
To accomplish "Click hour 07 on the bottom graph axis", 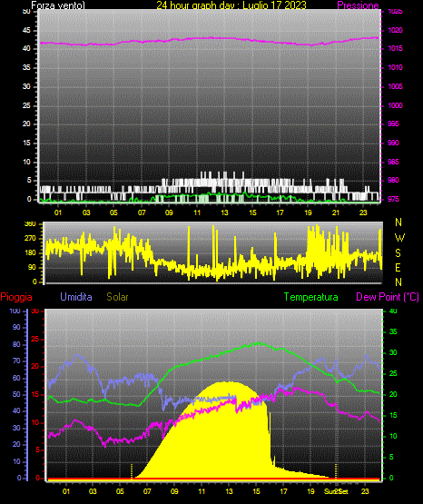I will point(147,491).
